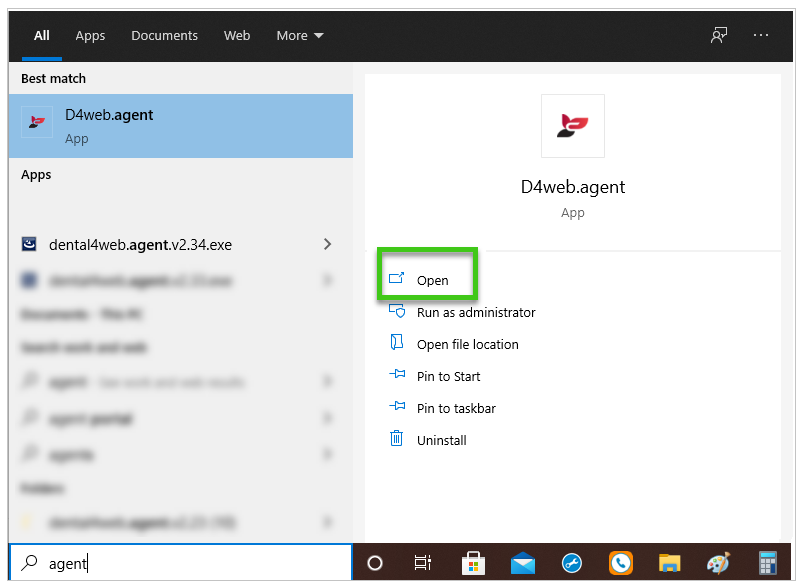Click the dental4web.agent.v2.34.exe file icon
The height and width of the screenshot is (586, 802).
(x=29, y=244)
